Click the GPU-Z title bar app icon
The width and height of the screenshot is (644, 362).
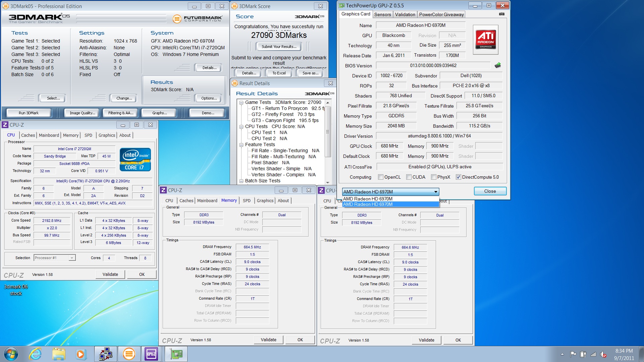click(341, 5)
